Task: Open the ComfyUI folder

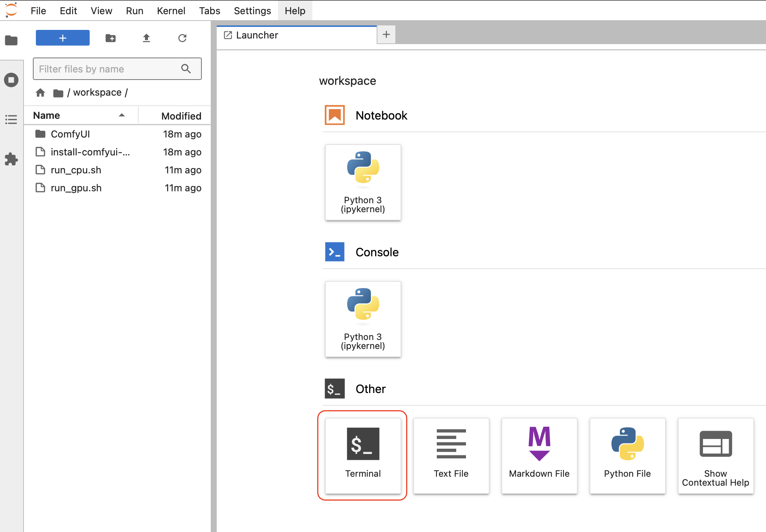Action: [x=70, y=134]
